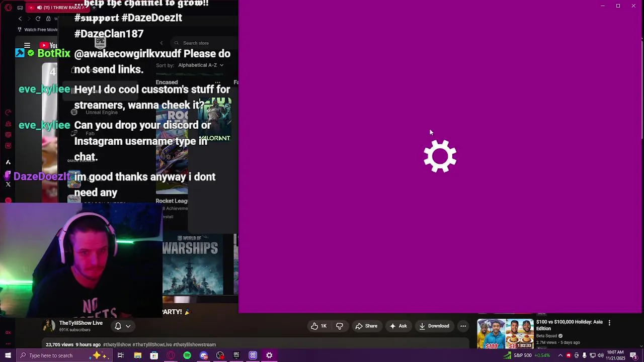Share the video
Viewport: 644px width, 362px height.
click(366, 326)
